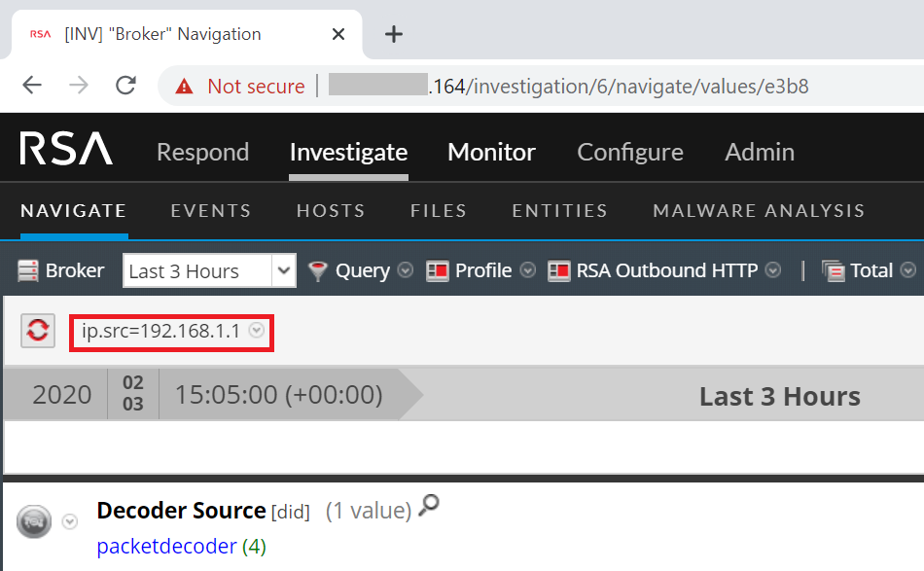Expand the Profile selector chevron
The image size is (924, 571).
pos(526,271)
